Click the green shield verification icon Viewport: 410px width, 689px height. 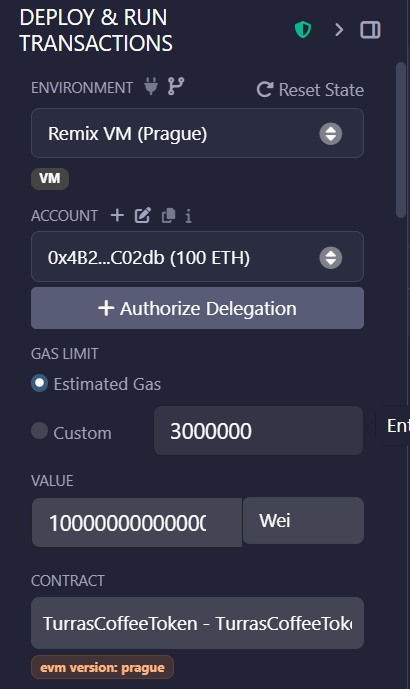tap(303, 30)
